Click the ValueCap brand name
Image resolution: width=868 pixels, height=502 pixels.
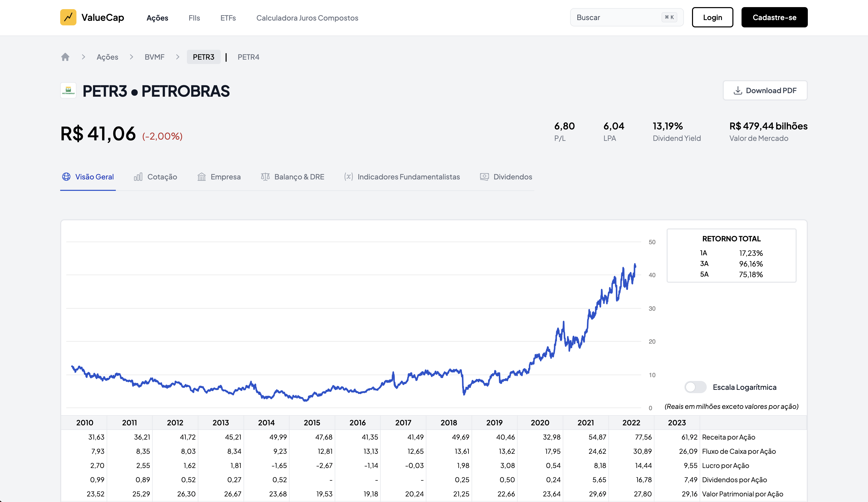pos(103,17)
